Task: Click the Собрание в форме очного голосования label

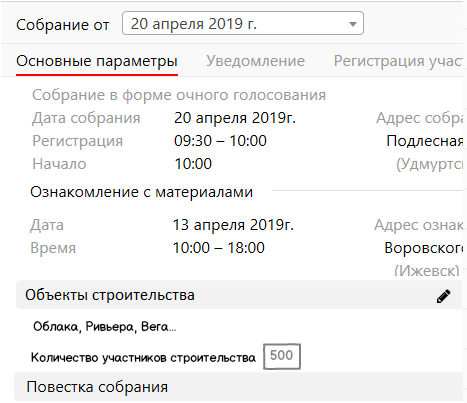Action: (x=179, y=95)
